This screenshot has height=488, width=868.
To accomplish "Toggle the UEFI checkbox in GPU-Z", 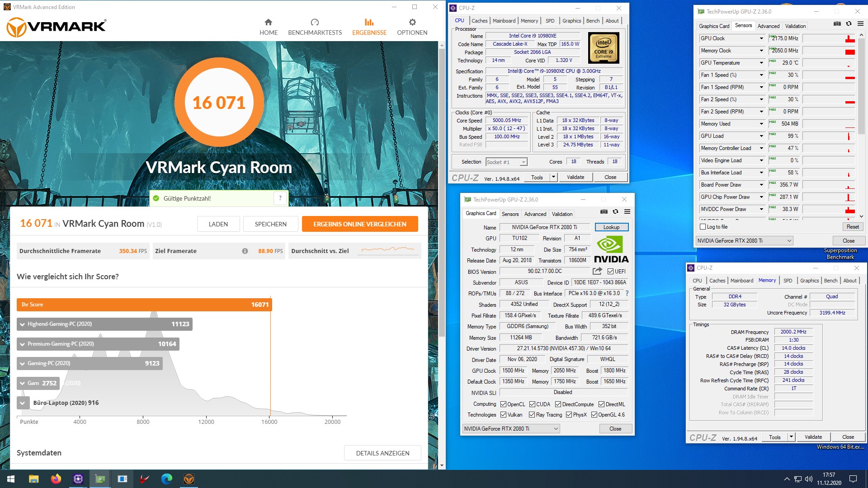I will 610,272.
